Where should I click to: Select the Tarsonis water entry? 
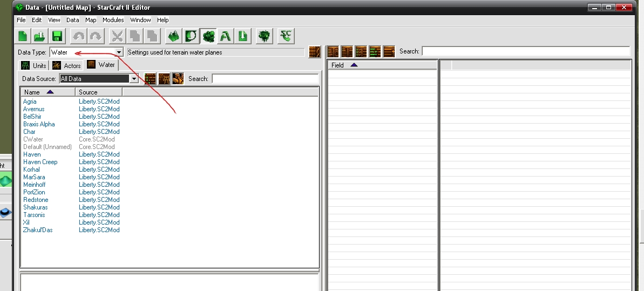[x=34, y=215]
